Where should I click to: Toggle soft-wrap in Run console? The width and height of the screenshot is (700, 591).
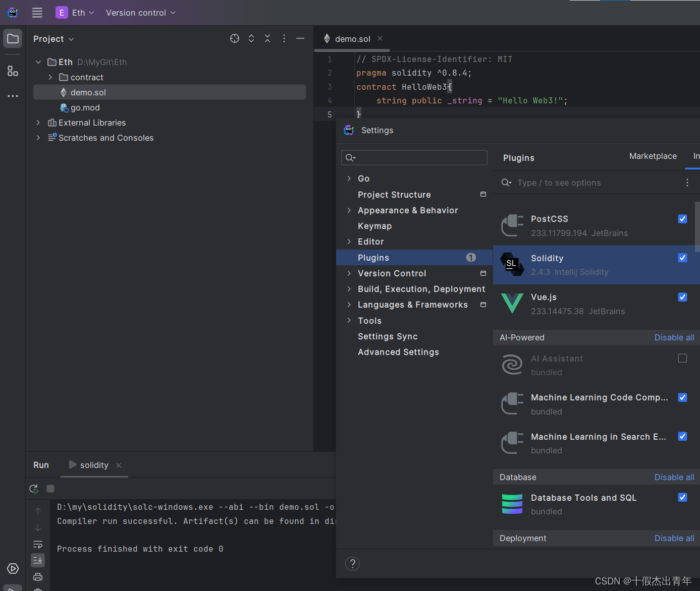coord(38,545)
